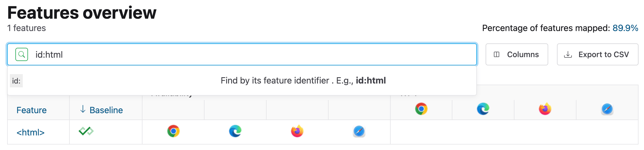This screenshot has height=150, width=644.
Task: Click Safari icon in html feature row
Action: (359, 131)
